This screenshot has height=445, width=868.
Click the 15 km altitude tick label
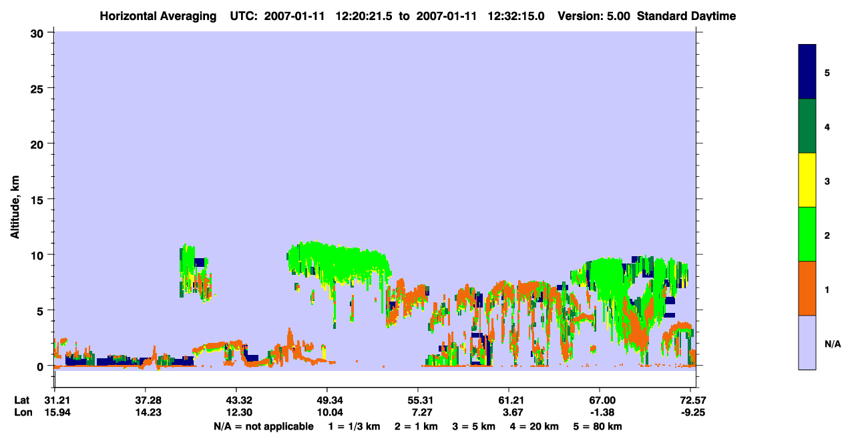pyautogui.click(x=39, y=199)
